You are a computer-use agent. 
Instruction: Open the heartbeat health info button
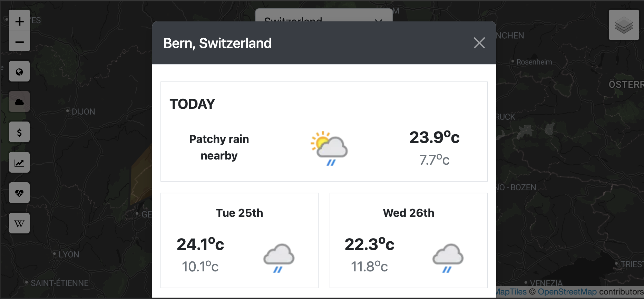tap(19, 193)
